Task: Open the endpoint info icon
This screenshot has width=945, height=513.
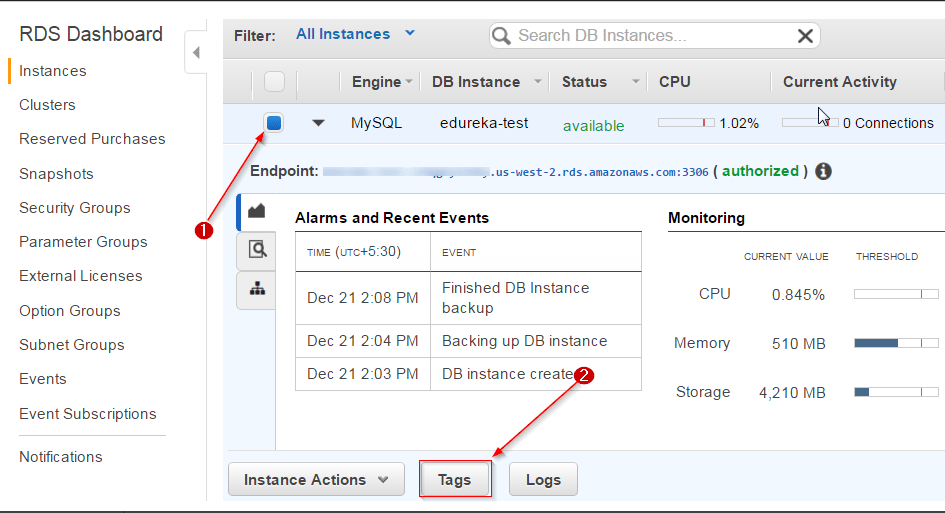Action: [823, 171]
